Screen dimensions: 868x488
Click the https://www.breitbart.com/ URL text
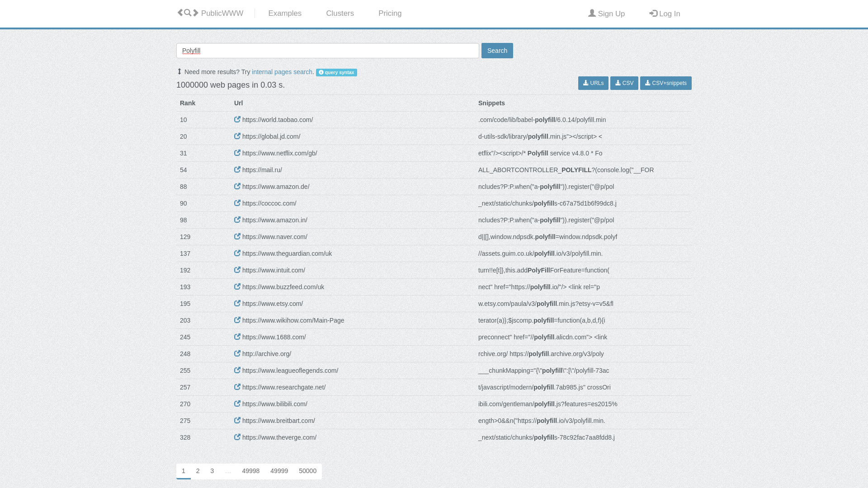click(278, 421)
